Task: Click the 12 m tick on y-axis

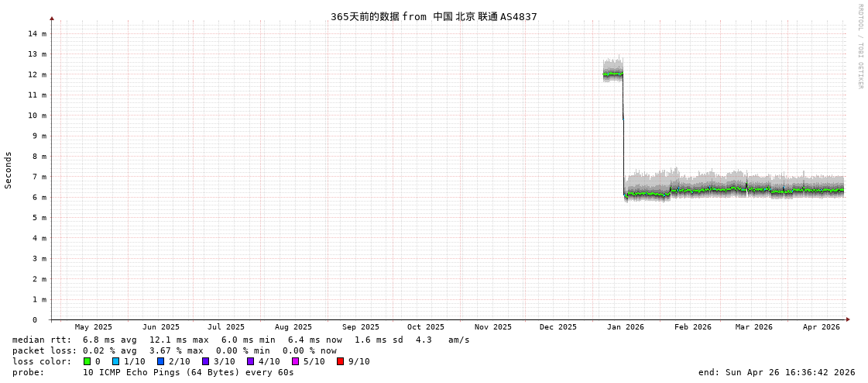Action: coord(38,74)
